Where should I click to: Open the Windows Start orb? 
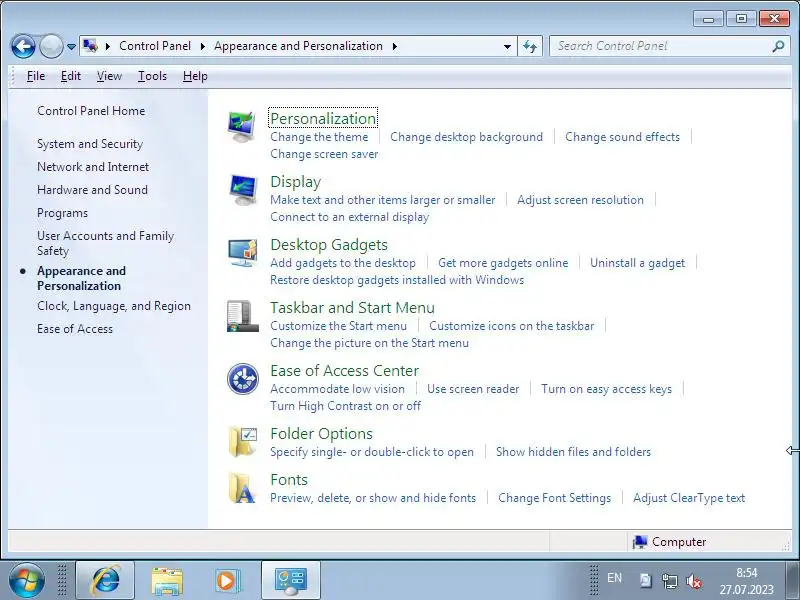click(27, 580)
